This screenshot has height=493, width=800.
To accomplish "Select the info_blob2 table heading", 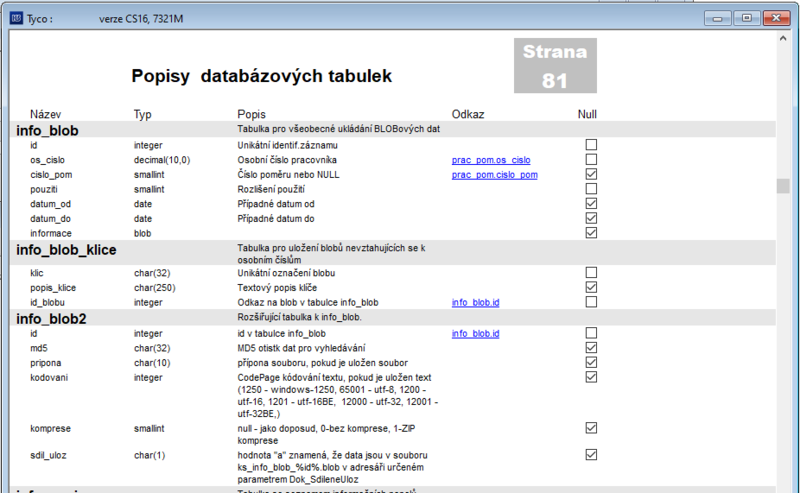I will click(51, 319).
